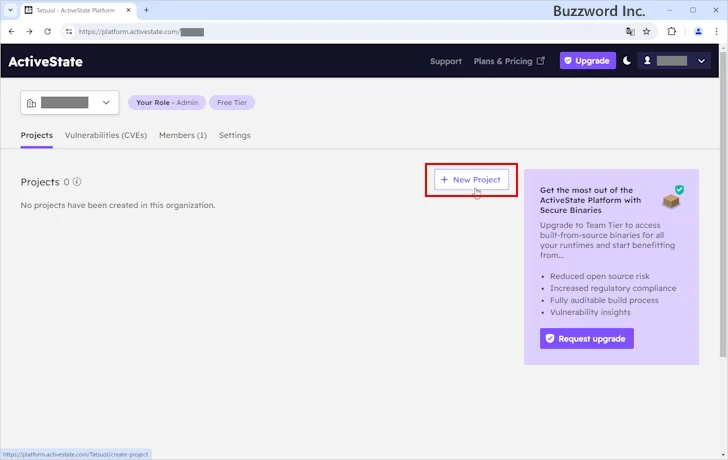Screen dimensions: 728x460
Task: Switch to Vulnerabilities (CVEs) tab
Action: coord(106,135)
